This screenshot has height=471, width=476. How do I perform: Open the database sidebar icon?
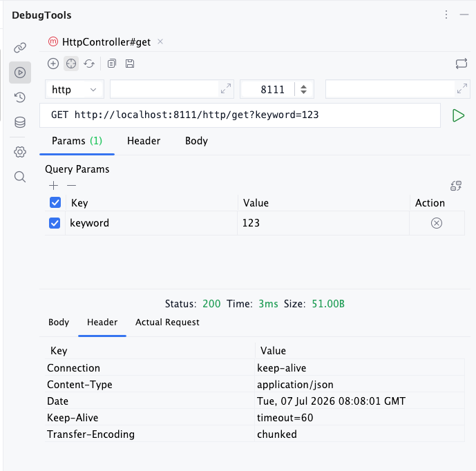(20, 122)
